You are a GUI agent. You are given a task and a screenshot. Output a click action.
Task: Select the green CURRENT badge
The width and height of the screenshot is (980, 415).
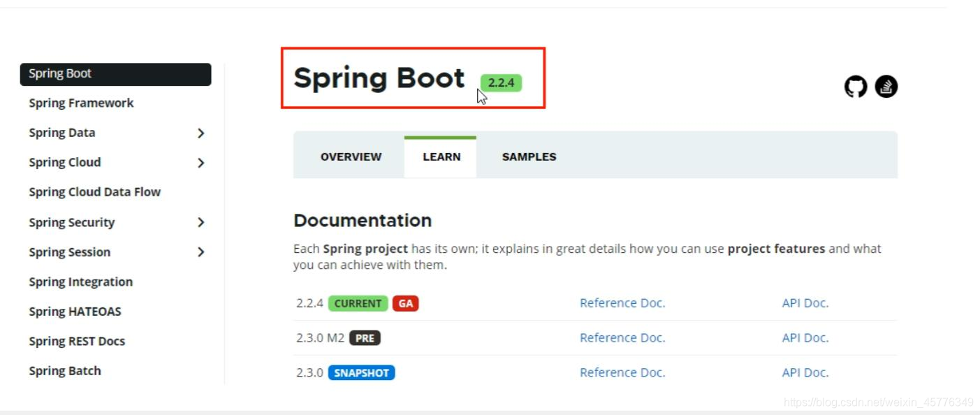click(357, 303)
